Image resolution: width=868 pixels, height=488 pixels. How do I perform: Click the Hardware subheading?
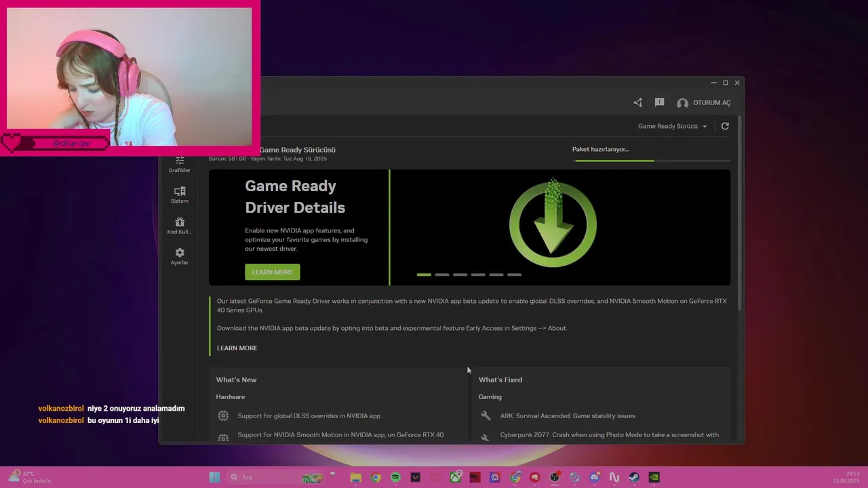(x=231, y=396)
